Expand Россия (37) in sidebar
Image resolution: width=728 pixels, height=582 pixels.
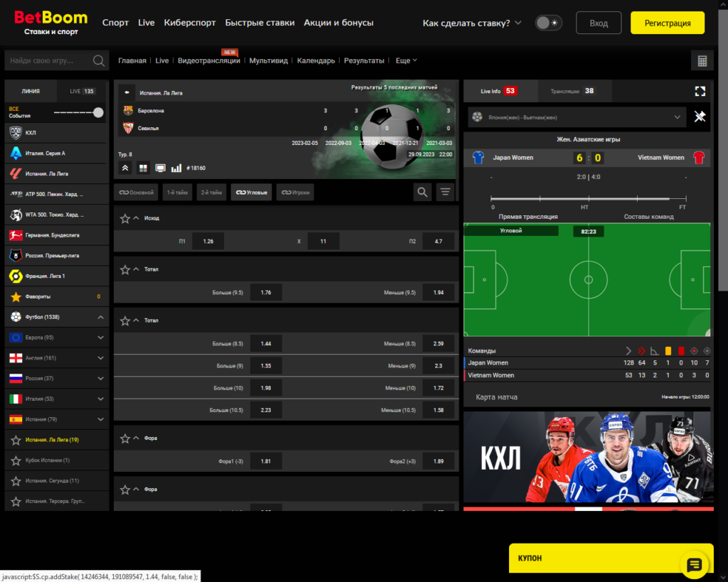[100, 378]
